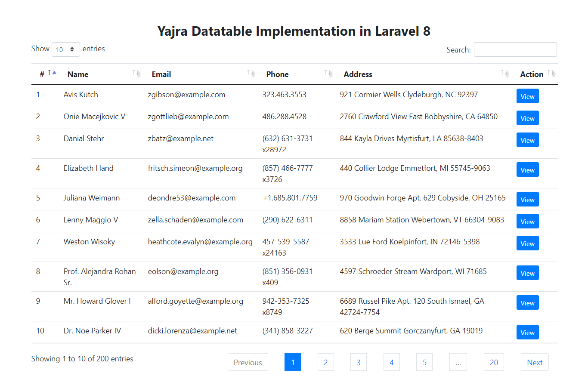Click the View button for Avis Kutch
The width and height of the screenshot is (588, 376).
pos(527,96)
